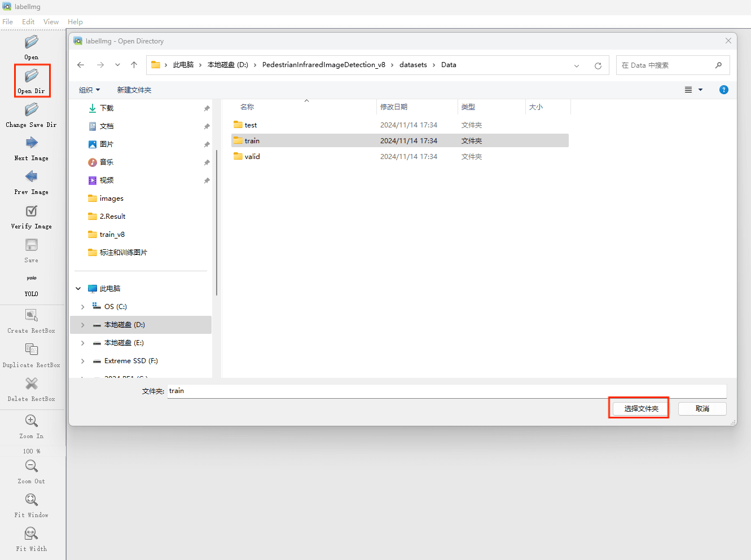Expand the OS (C:) drive tree node
Viewport: 751px width, 560px height.
click(83, 307)
